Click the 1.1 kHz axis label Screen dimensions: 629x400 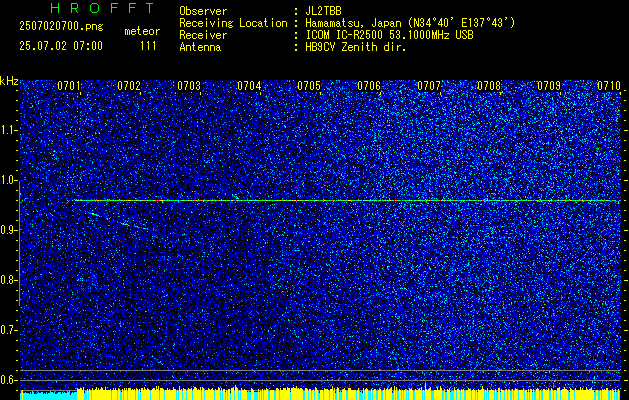[9, 130]
